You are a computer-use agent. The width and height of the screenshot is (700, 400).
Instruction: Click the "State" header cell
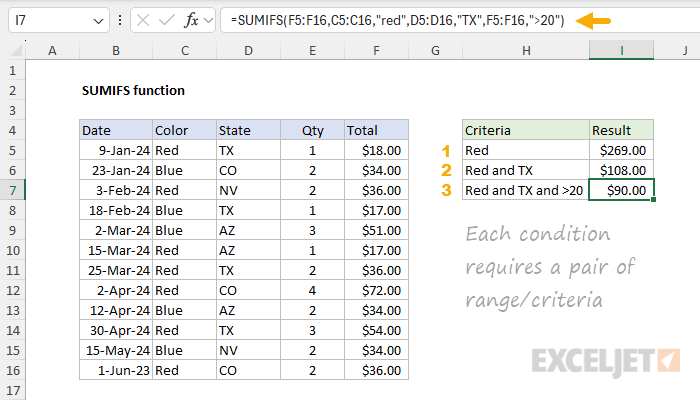[249, 130]
